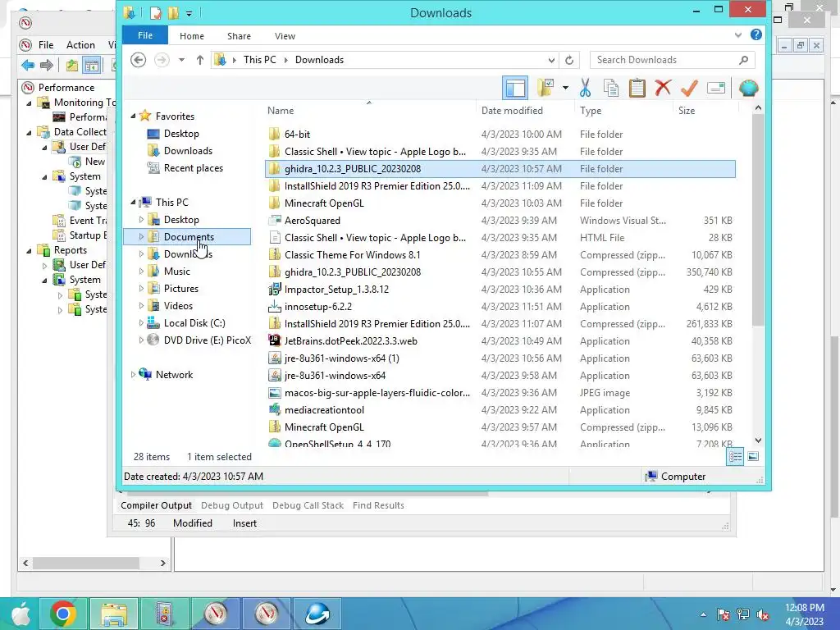Toggle the navigation pane toolbar button
Screen dimensions: 840x630
click(515, 88)
